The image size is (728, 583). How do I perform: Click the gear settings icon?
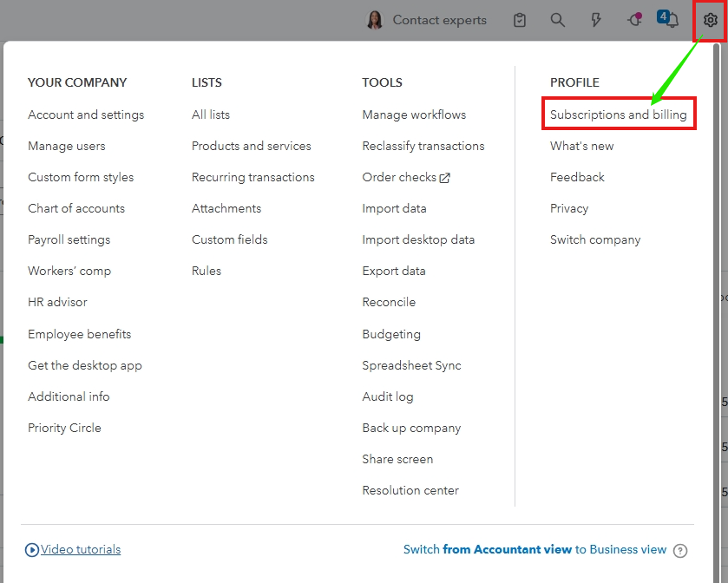pos(710,20)
